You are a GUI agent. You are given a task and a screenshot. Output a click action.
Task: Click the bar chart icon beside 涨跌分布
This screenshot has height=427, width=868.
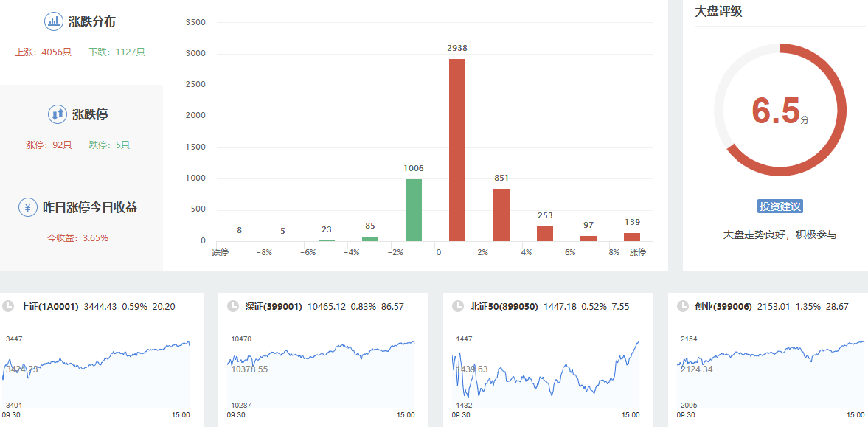54,21
